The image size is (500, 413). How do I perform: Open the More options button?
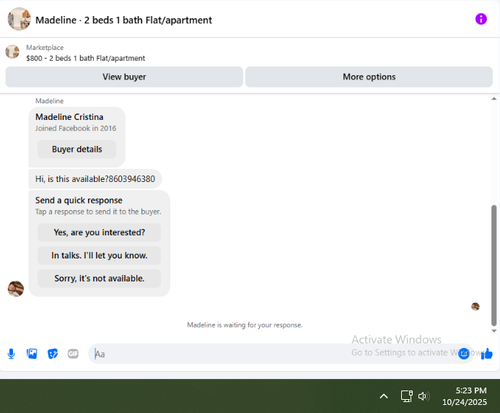(369, 77)
